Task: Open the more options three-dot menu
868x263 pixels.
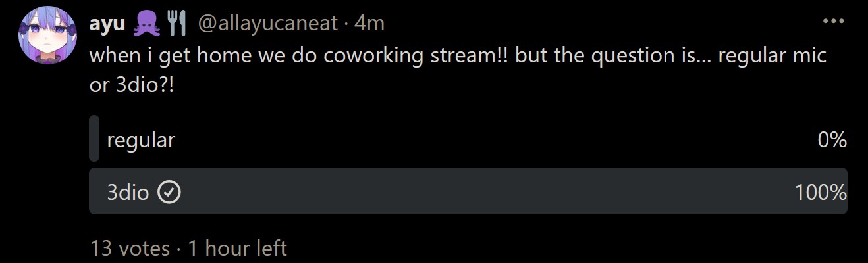Action: tap(833, 21)
